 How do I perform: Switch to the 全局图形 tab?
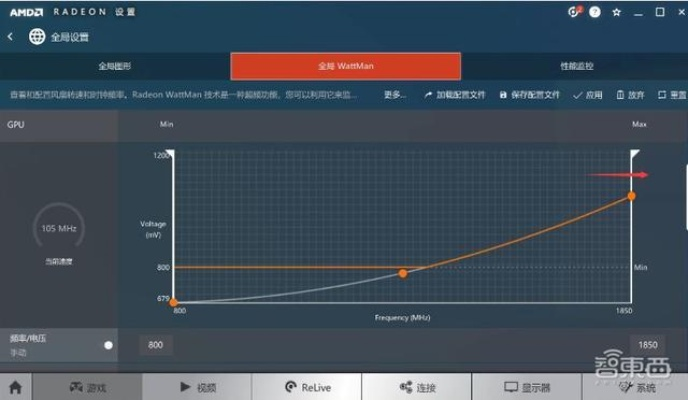115,66
